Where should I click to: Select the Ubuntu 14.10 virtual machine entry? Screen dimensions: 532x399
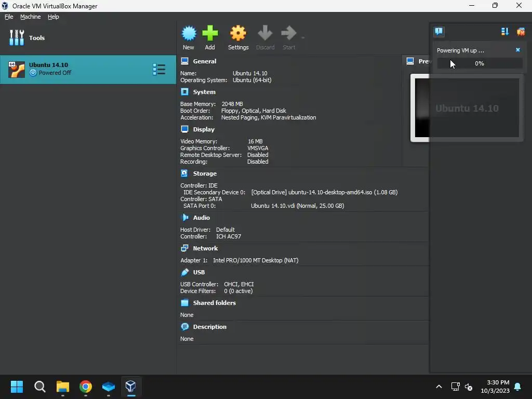[88, 69]
